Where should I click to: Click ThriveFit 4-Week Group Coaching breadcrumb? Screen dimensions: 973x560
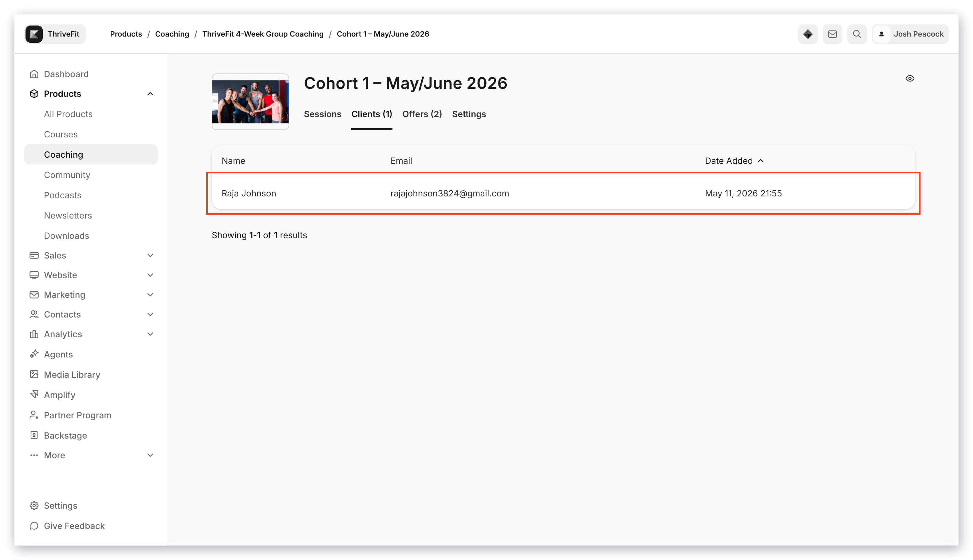coord(263,34)
